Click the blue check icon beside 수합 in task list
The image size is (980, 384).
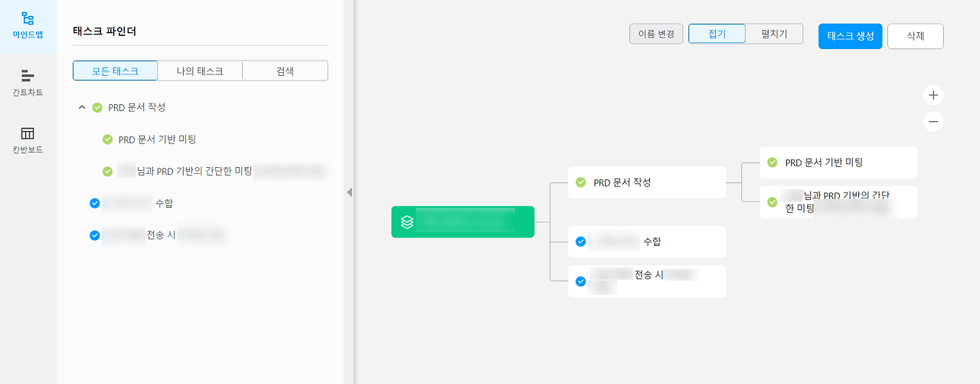(95, 203)
